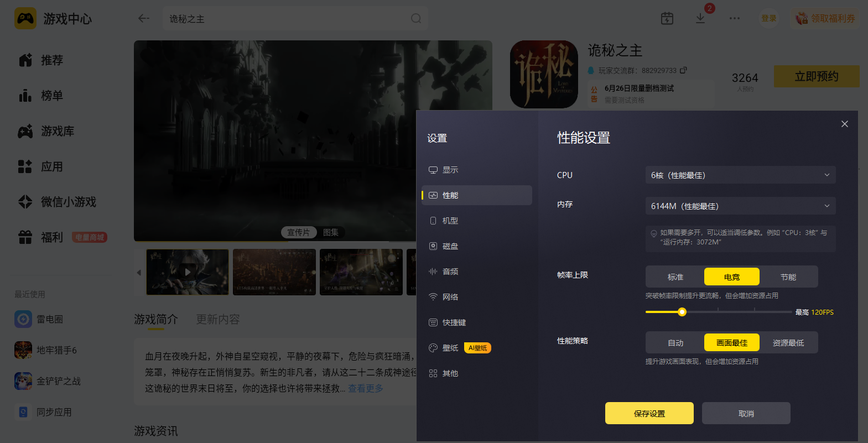Viewport: 868px width, 443px height.
Task: Click the frame rate slider handle
Action: point(682,312)
